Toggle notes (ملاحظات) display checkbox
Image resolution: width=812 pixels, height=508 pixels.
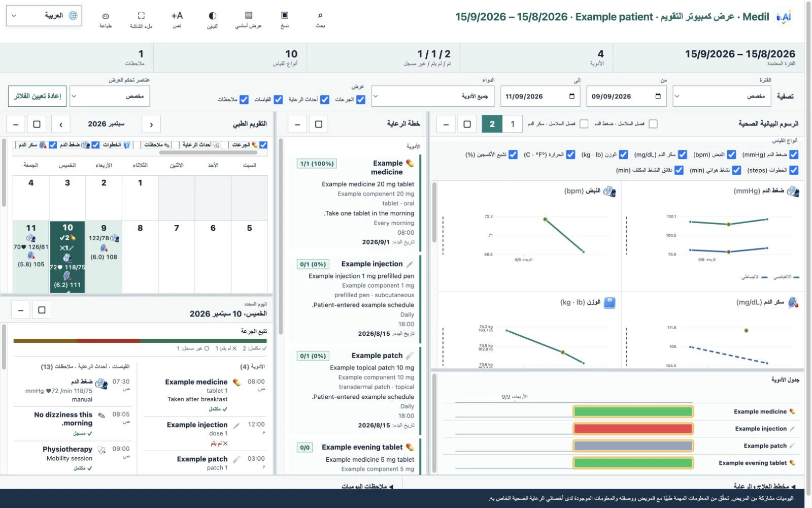tap(244, 100)
